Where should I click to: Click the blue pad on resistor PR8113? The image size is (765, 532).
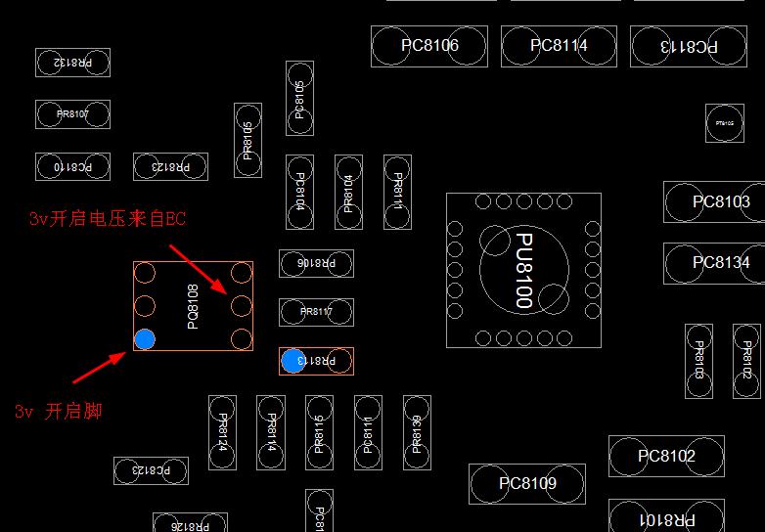pos(292,361)
